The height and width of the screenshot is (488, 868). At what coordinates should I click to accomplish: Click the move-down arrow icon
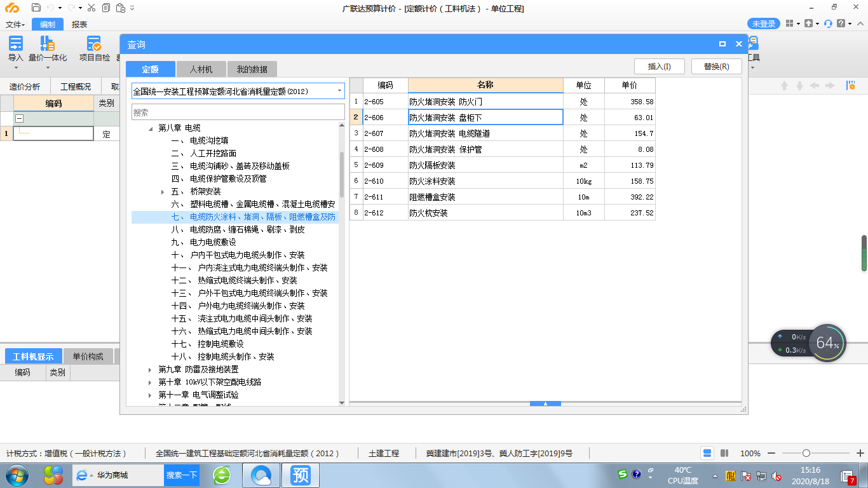click(x=799, y=86)
